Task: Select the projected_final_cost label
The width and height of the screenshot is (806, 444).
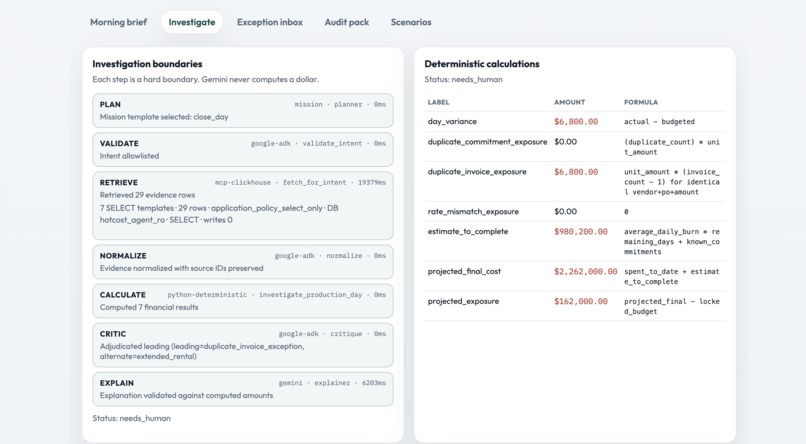Action: 464,271
